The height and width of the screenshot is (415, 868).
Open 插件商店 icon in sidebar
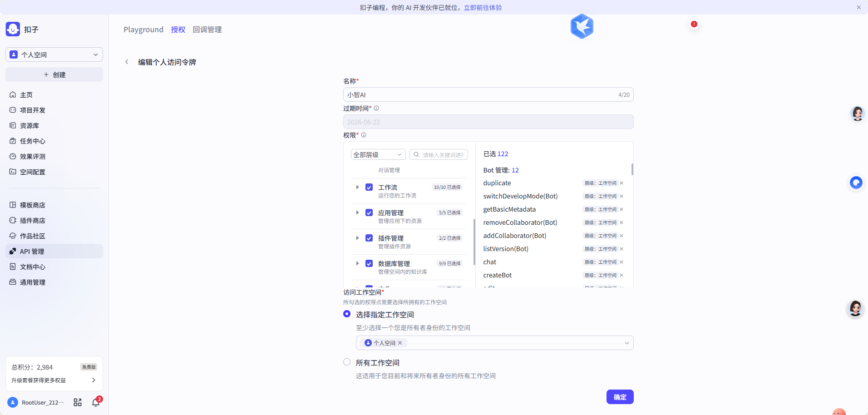[x=13, y=220]
